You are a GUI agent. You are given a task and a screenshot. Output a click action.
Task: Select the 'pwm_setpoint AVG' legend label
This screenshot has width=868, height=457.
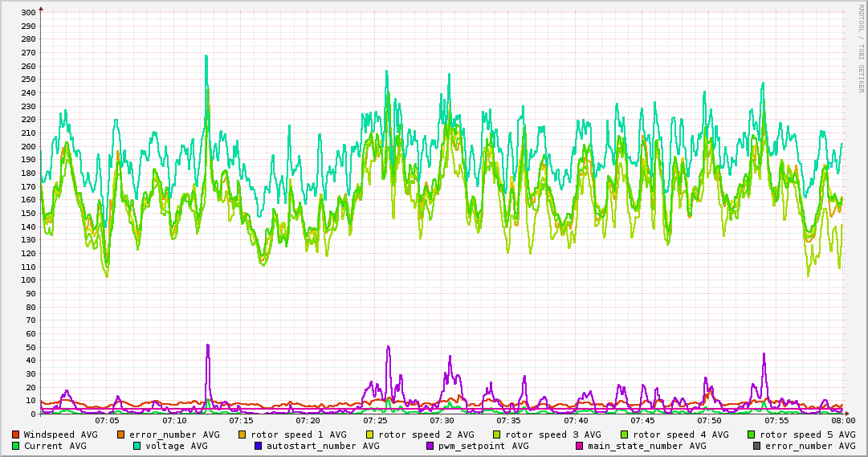tap(483, 447)
